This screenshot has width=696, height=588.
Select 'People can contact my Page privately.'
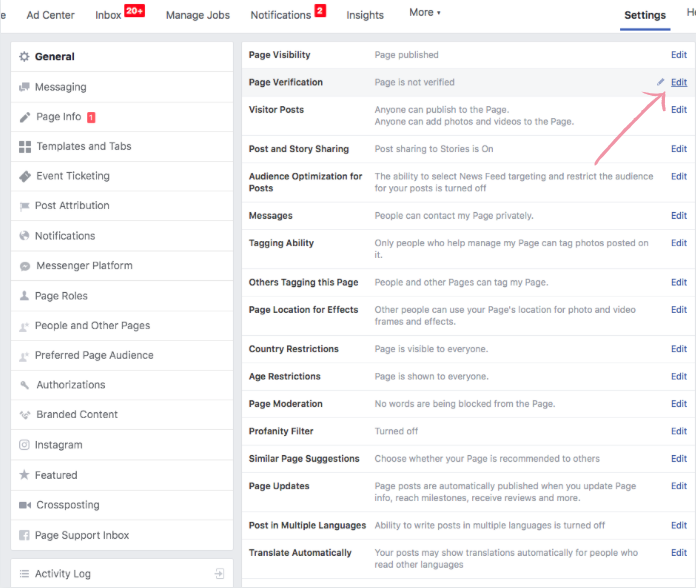click(454, 216)
